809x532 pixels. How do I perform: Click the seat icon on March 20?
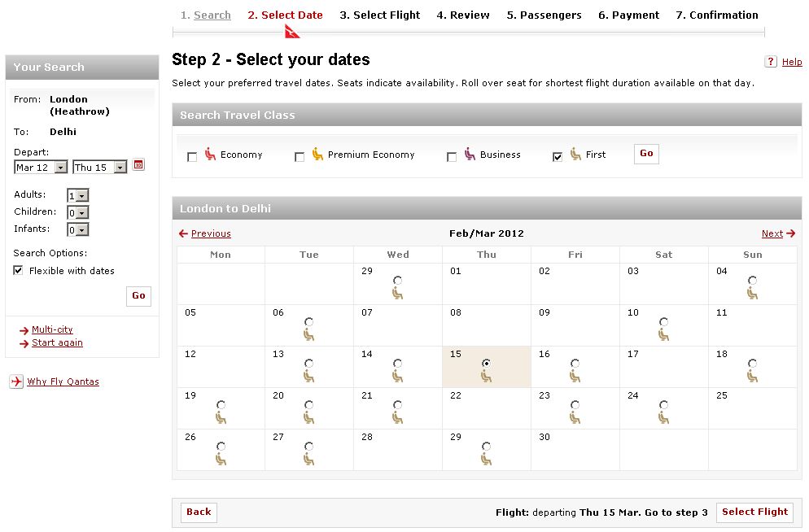[x=308, y=417]
